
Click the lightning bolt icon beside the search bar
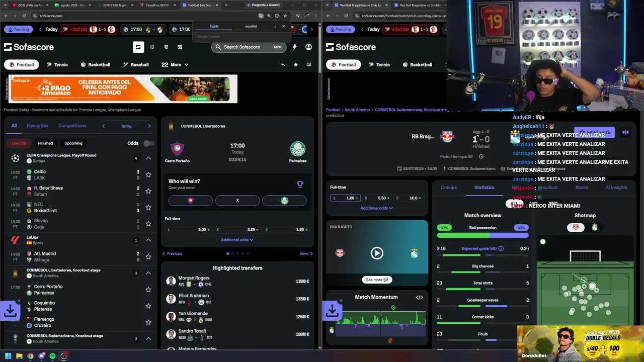pyautogui.click(x=294, y=47)
